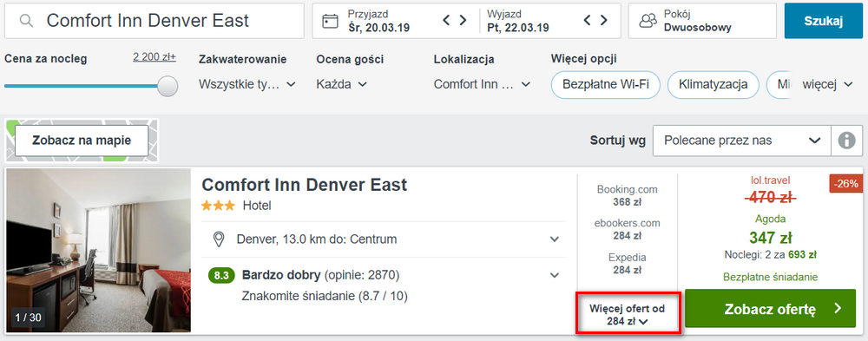Select the ebookers.com 284 zł offer

[628, 229]
